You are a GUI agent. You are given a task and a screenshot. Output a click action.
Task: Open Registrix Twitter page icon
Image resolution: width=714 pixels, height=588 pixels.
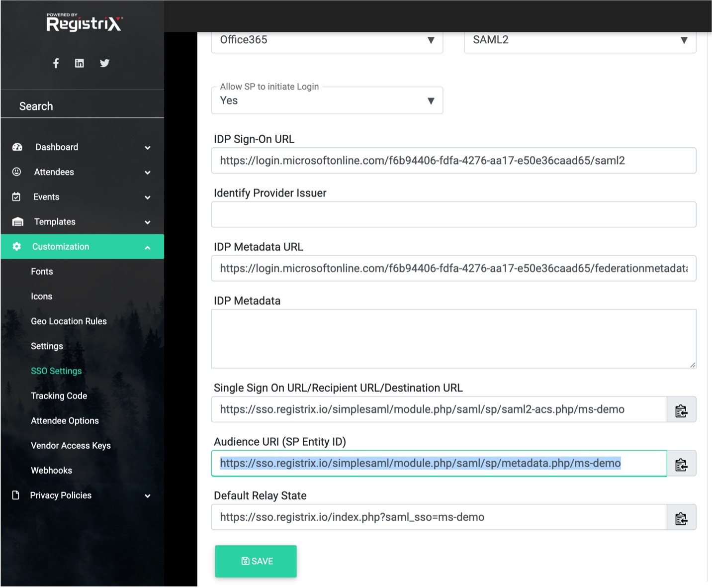[104, 63]
